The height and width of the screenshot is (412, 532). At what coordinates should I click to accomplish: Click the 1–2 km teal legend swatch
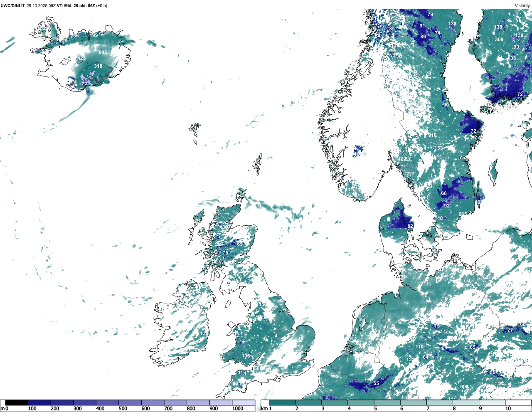(282, 402)
